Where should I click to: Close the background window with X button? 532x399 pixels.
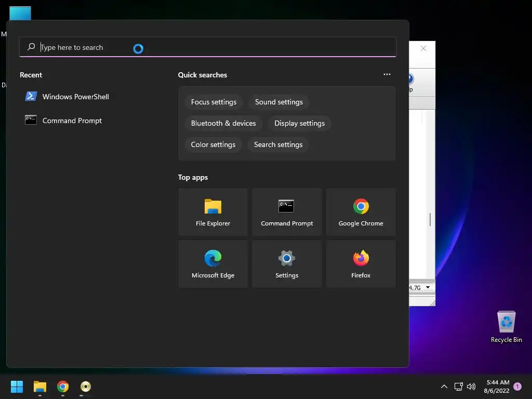coord(423,48)
